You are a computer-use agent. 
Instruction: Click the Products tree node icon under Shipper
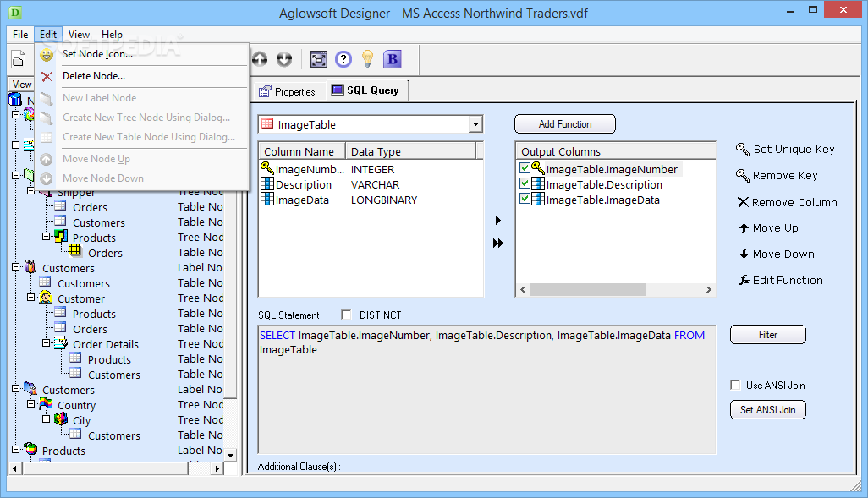coord(61,237)
